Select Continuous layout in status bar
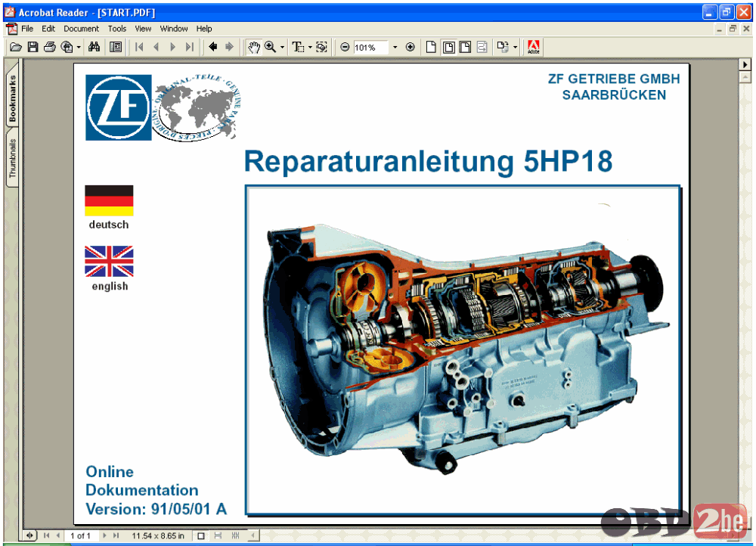 click(x=218, y=536)
